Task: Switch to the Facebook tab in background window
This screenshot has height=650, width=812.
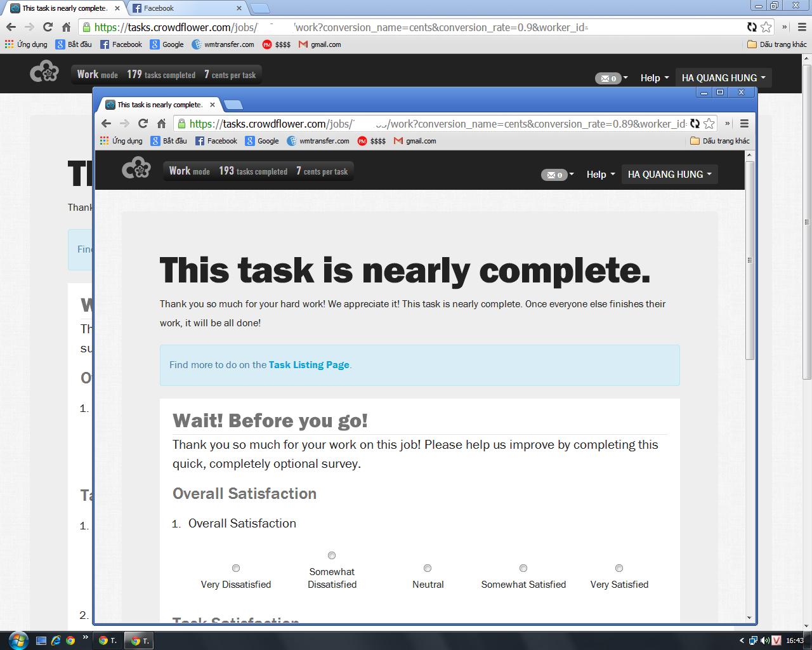Action: (187, 8)
